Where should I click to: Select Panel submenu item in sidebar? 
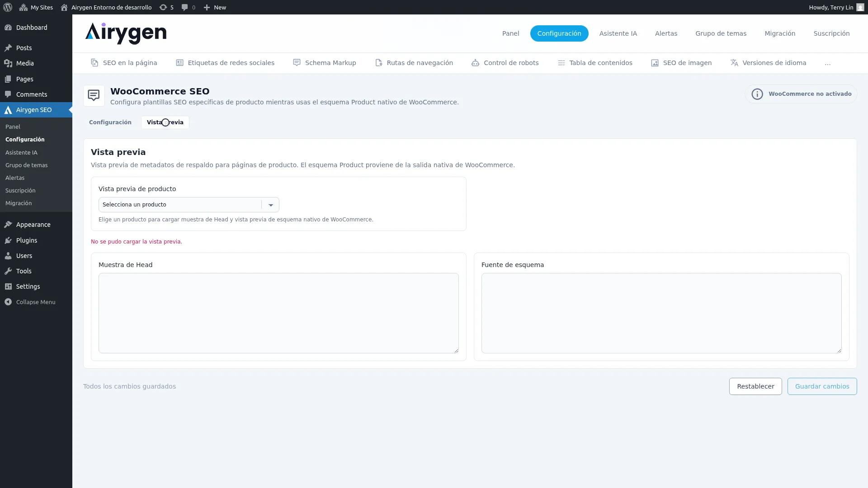pyautogui.click(x=13, y=127)
